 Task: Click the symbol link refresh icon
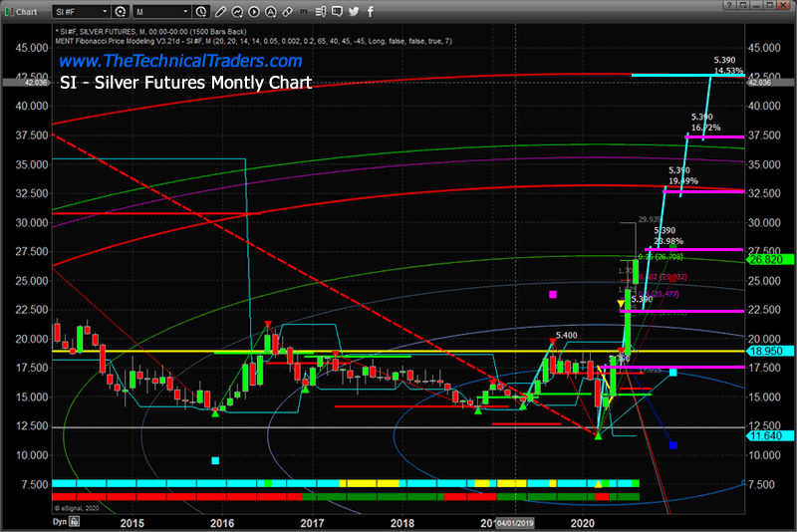tap(119, 11)
